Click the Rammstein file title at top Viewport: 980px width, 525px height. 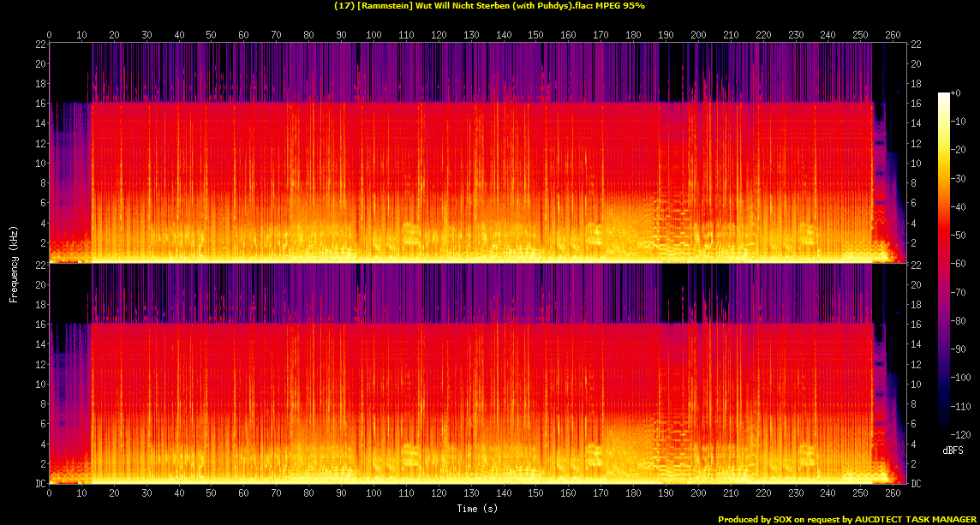coord(463,6)
